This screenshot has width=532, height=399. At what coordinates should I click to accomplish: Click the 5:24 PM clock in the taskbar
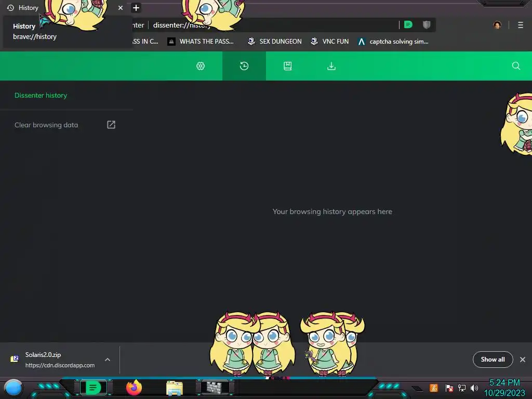[504, 382]
